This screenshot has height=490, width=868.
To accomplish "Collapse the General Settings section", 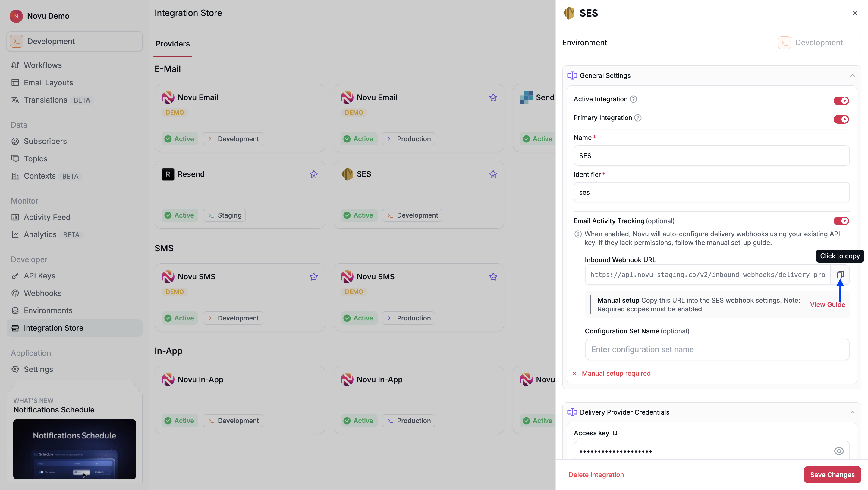I will point(853,75).
